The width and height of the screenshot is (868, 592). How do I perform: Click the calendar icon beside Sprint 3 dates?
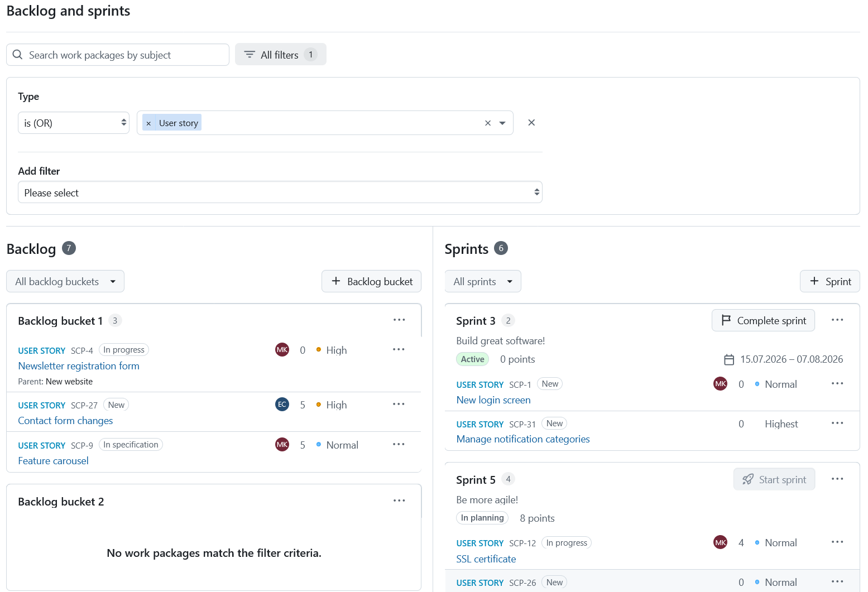[729, 360]
